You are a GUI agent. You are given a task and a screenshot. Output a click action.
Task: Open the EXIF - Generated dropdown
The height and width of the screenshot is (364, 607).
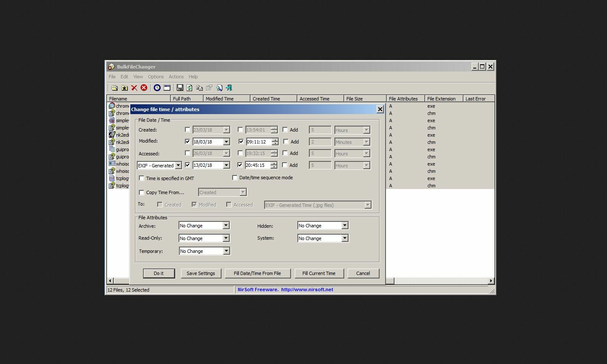178,165
